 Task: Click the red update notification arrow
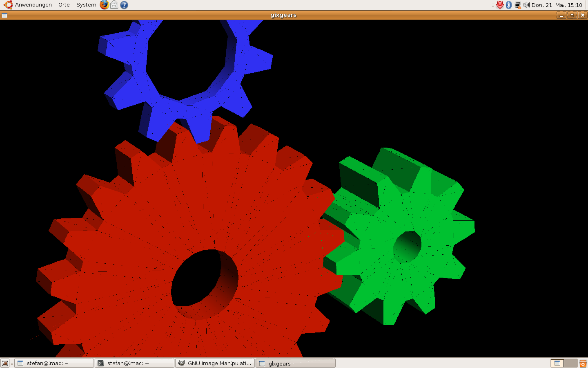pyautogui.click(x=500, y=5)
